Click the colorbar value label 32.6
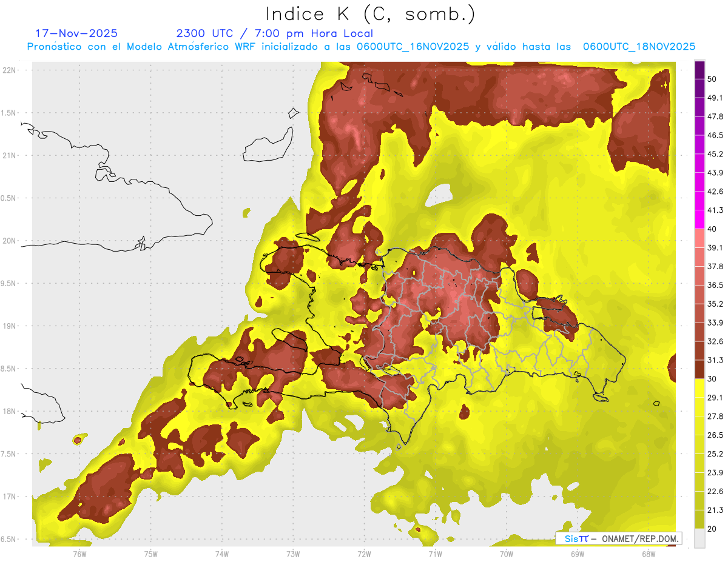 (x=715, y=341)
